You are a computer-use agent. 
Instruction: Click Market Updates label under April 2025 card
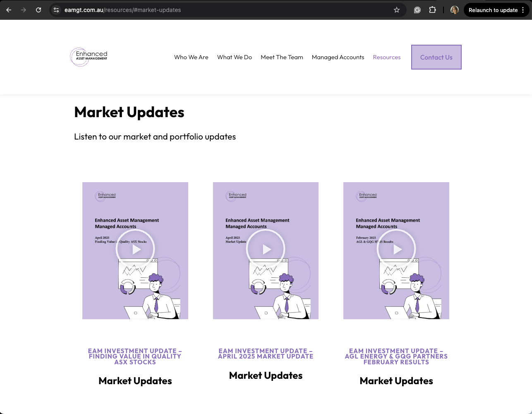(266, 375)
